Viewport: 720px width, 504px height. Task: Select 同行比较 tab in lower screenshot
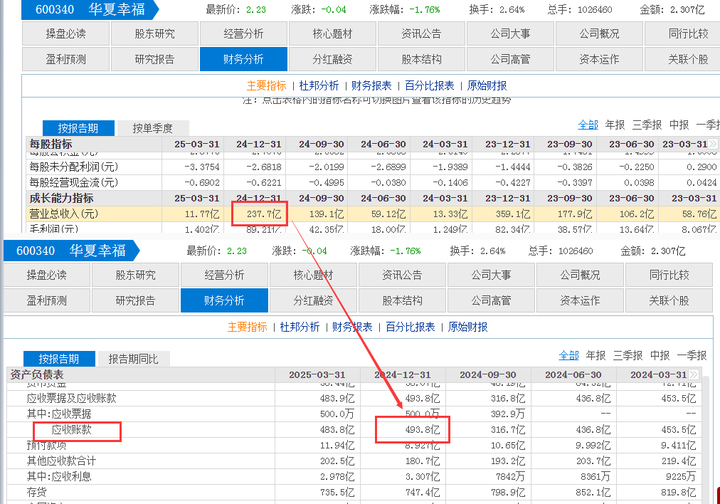(669, 275)
